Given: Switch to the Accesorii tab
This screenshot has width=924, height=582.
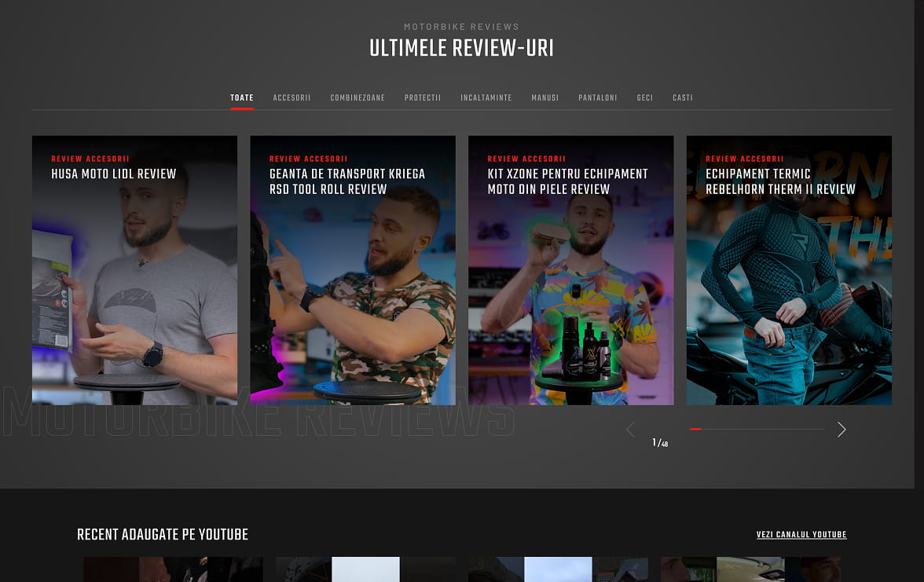Looking at the screenshot, I should 291,98.
